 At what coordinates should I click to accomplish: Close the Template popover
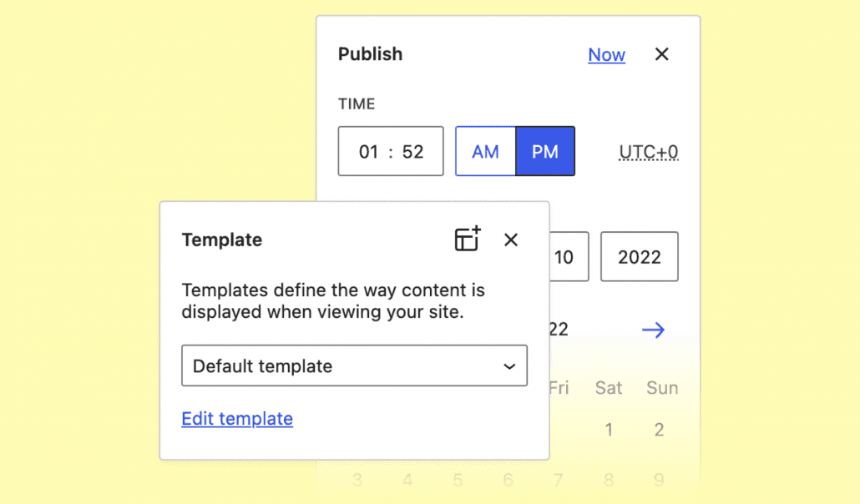point(511,240)
